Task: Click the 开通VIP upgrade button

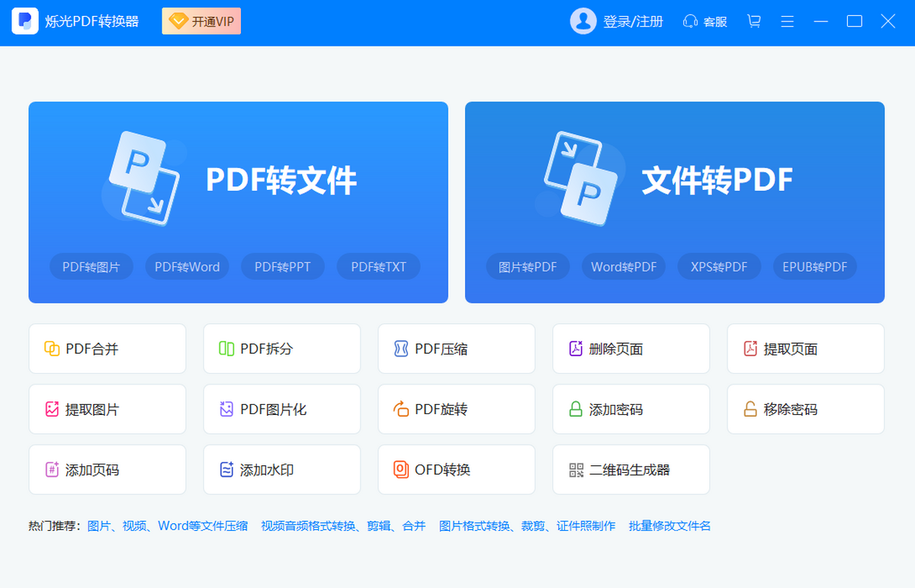Action: coord(201,21)
